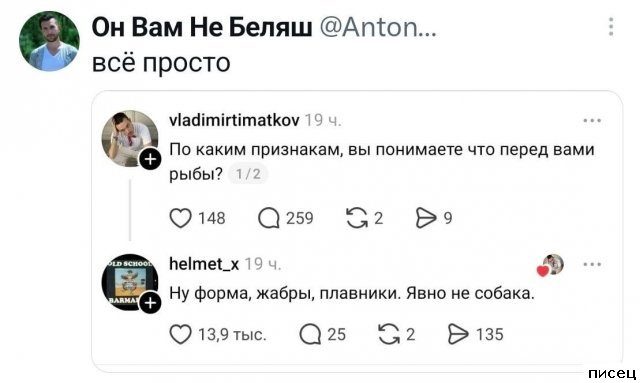Follow vladimirtimatkov with the plus badge on avatar

click(x=150, y=159)
